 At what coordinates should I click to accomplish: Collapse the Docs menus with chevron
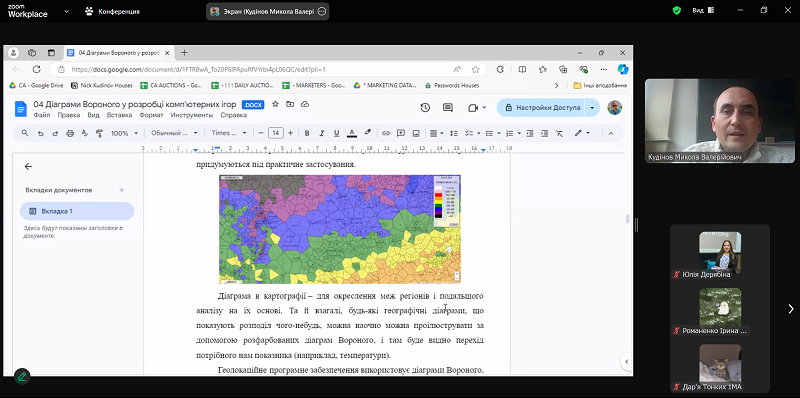pos(611,133)
